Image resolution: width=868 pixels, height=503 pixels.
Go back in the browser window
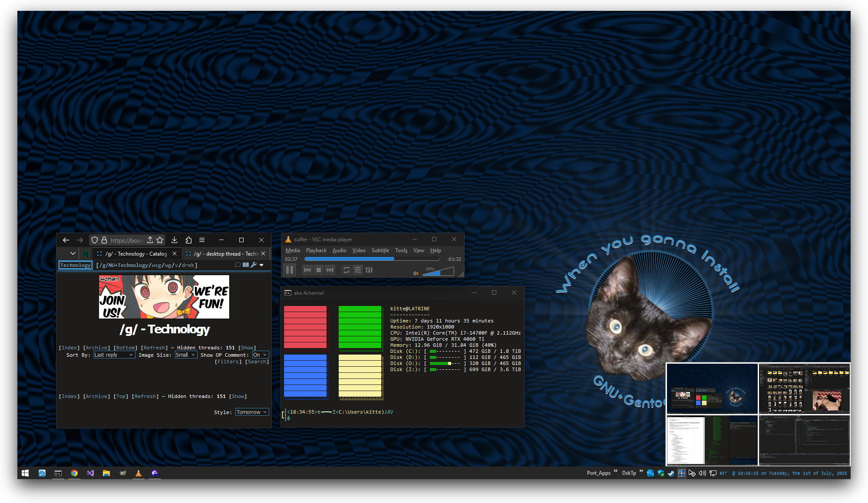(x=66, y=240)
